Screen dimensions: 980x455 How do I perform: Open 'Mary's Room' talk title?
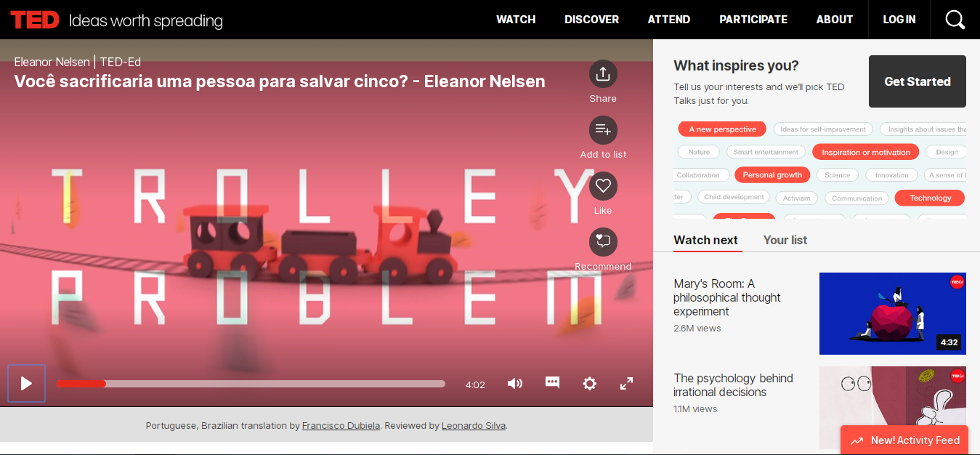[x=727, y=297]
